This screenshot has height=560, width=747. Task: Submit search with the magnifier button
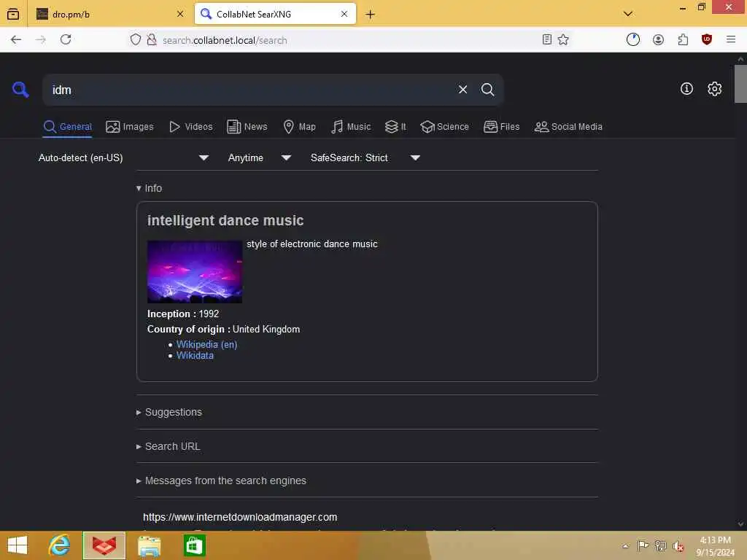(x=487, y=90)
